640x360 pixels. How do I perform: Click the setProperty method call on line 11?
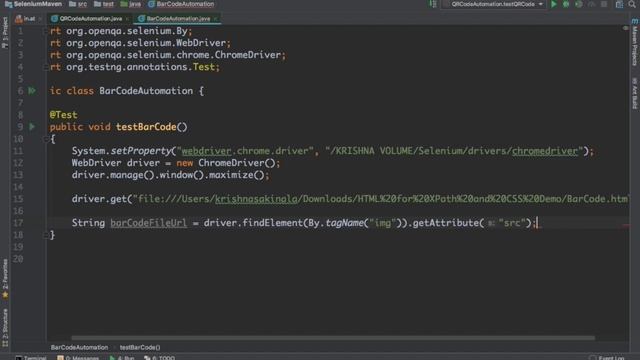point(140,151)
